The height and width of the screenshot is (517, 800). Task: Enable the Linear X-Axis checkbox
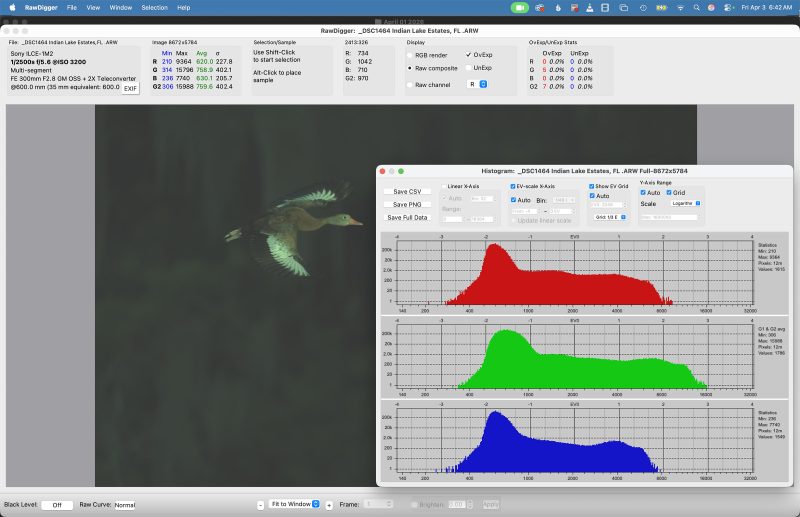443,186
